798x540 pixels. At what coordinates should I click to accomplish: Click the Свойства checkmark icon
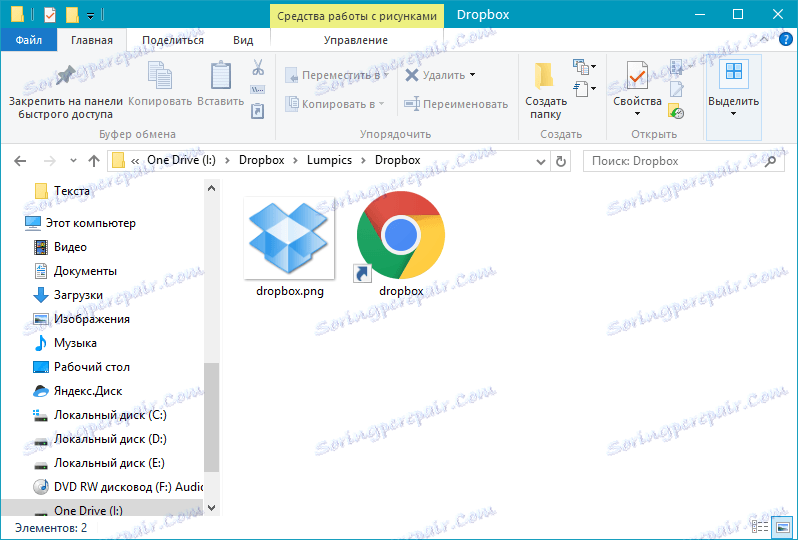tap(637, 75)
